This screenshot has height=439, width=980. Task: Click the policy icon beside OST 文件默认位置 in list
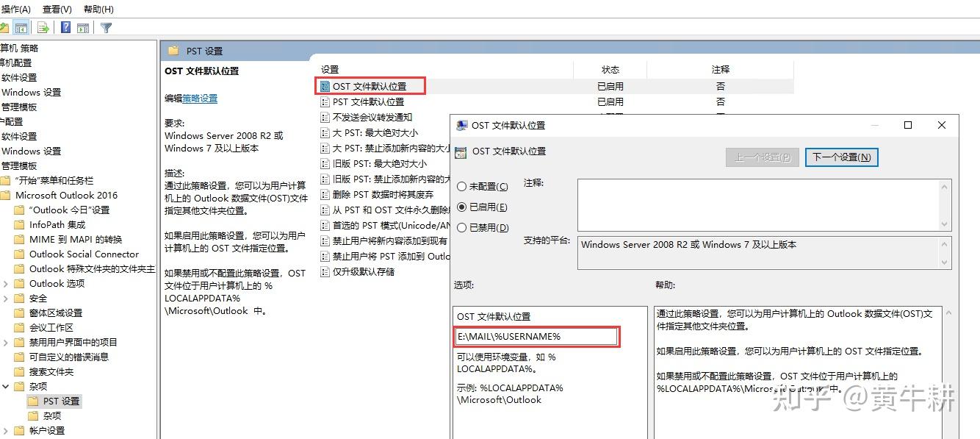(325, 86)
